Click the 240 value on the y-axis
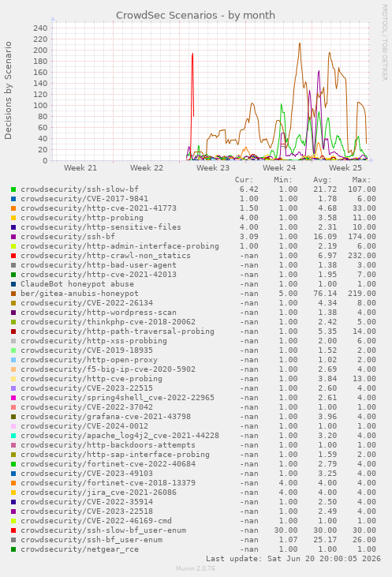 (40, 28)
